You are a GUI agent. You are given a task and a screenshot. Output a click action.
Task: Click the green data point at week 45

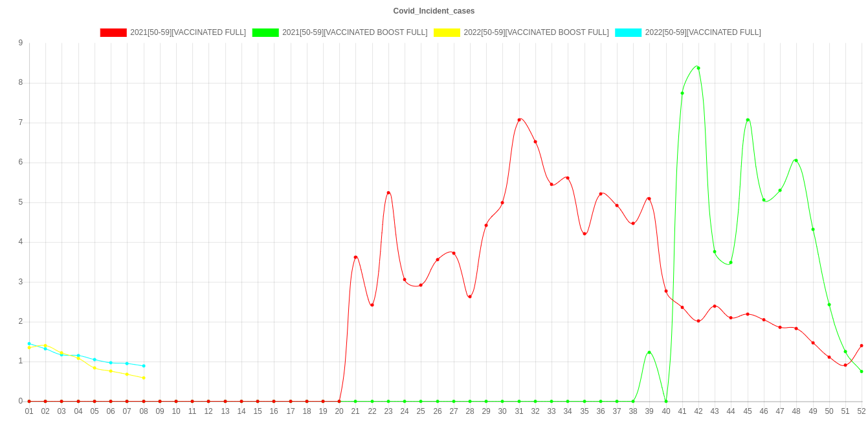tap(748, 120)
